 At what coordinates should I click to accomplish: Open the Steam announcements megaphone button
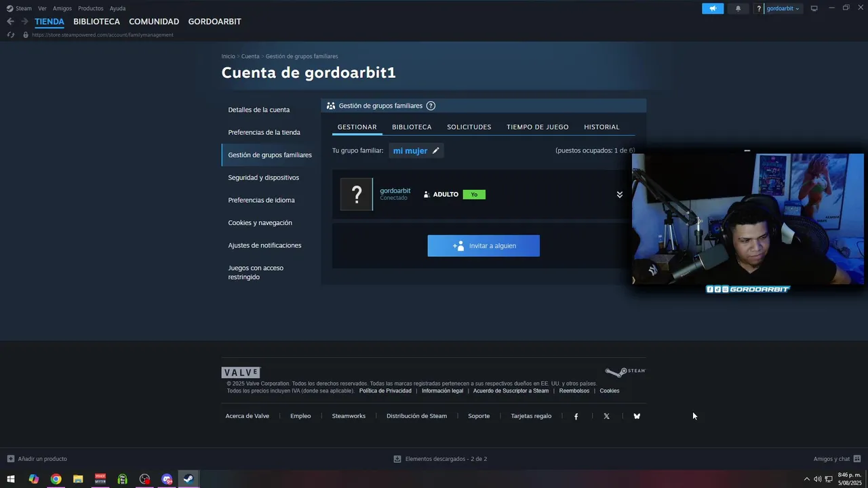pyautogui.click(x=713, y=9)
